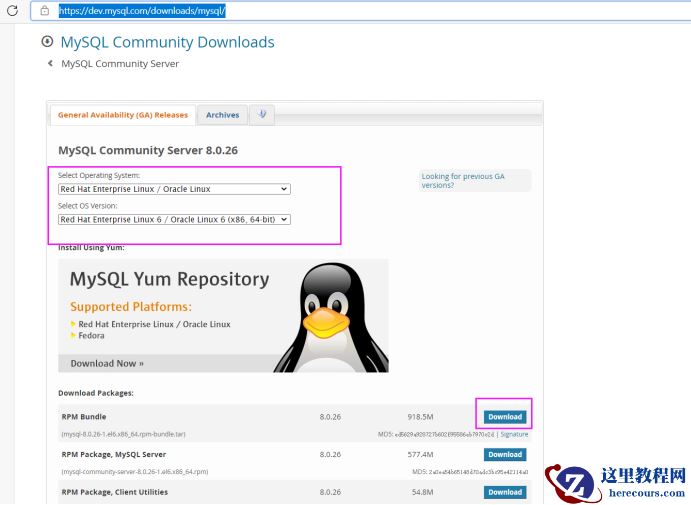Viewport: 691px width, 505px height.
Task: Switch to the Archives tab
Action: (x=223, y=115)
